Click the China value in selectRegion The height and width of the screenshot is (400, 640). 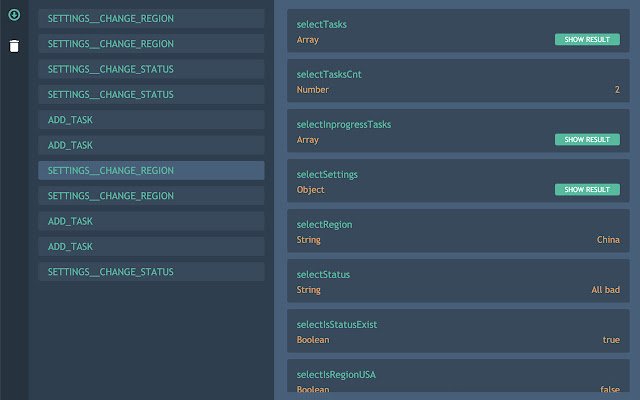pos(608,240)
